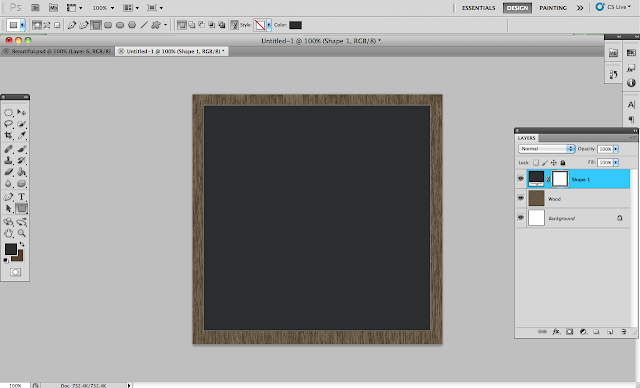Select the Elliptical Marquee tool
The height and width of the screenshot is (388, 640).
tap(9, 112)
